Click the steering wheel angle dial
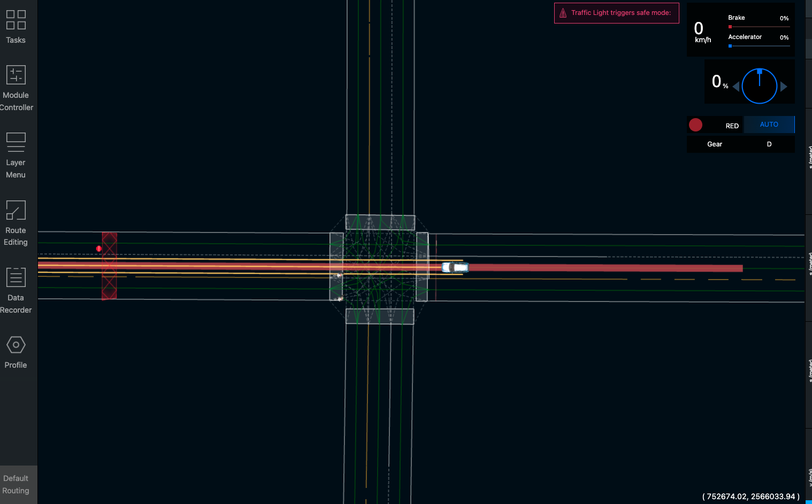 pos(760,86)
